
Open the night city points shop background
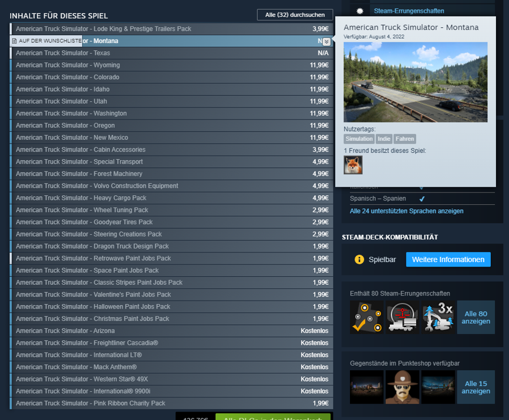tap(366, 387)
